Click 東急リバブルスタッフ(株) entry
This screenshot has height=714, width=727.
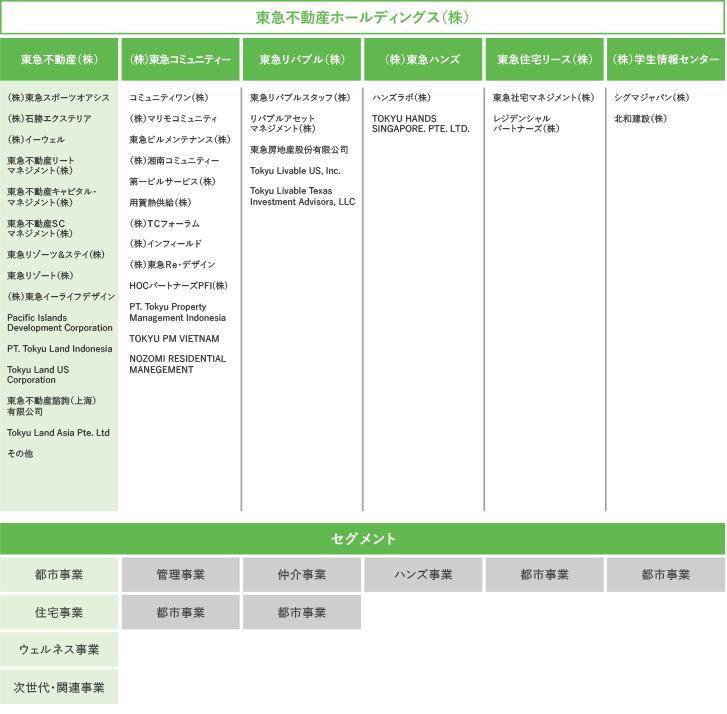300,97
